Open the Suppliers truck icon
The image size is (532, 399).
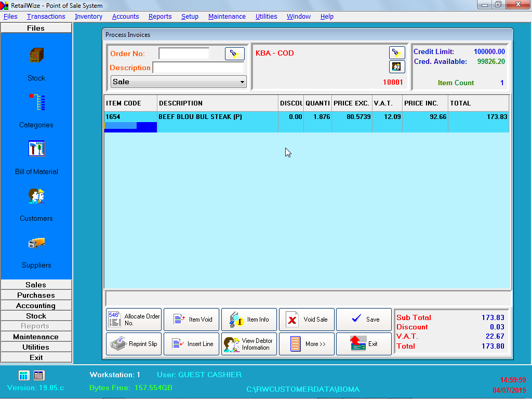(x=36, y=243)
